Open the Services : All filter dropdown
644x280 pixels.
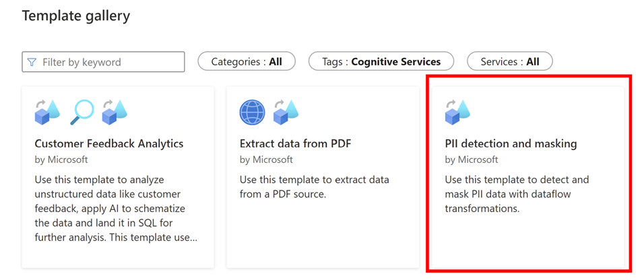[510, 61]
